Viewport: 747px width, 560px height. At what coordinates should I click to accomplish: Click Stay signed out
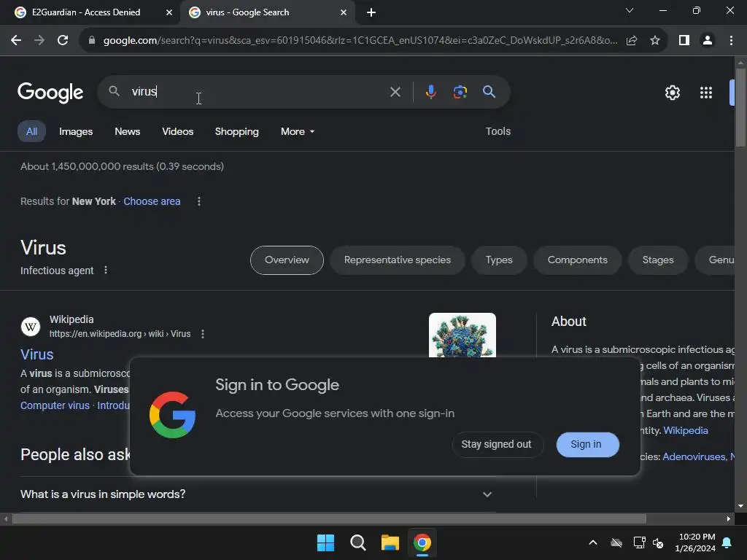[x=496, y=444]
